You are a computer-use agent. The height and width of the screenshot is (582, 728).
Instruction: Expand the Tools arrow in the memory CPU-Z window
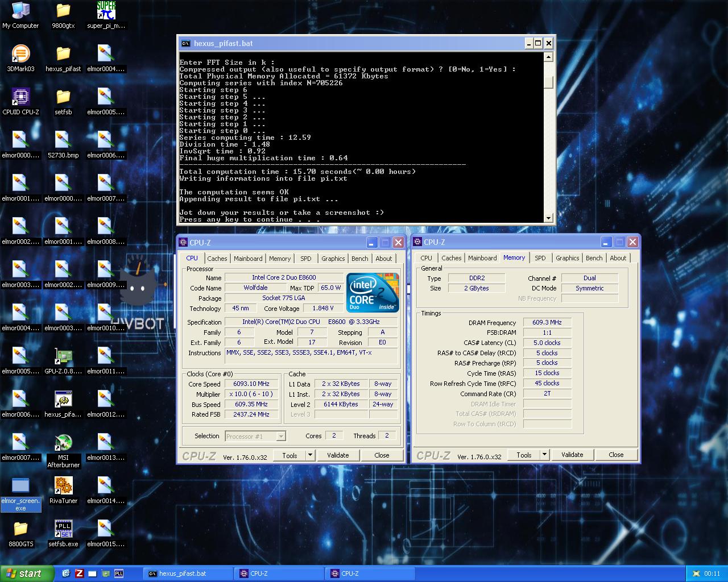point(545,455)
